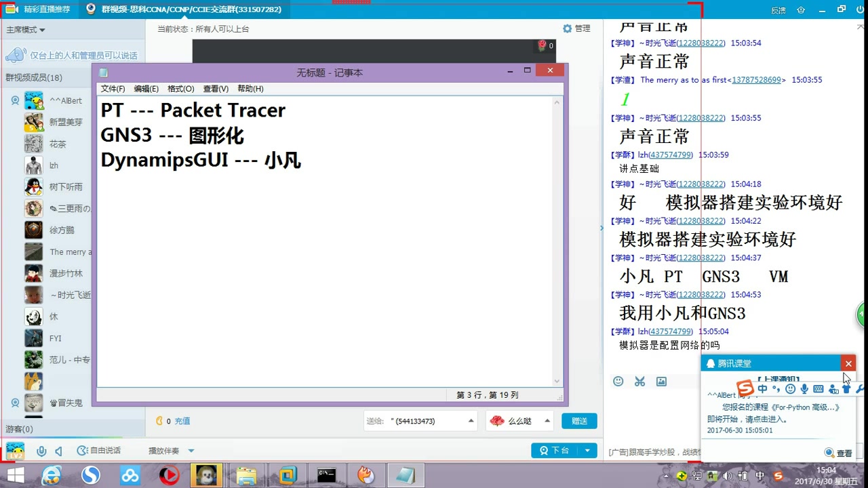The height and width of the screenshot is (488, 868).
Task: Click Sogou user account icon
Action: pyautogui.click(x=833, y=389)
